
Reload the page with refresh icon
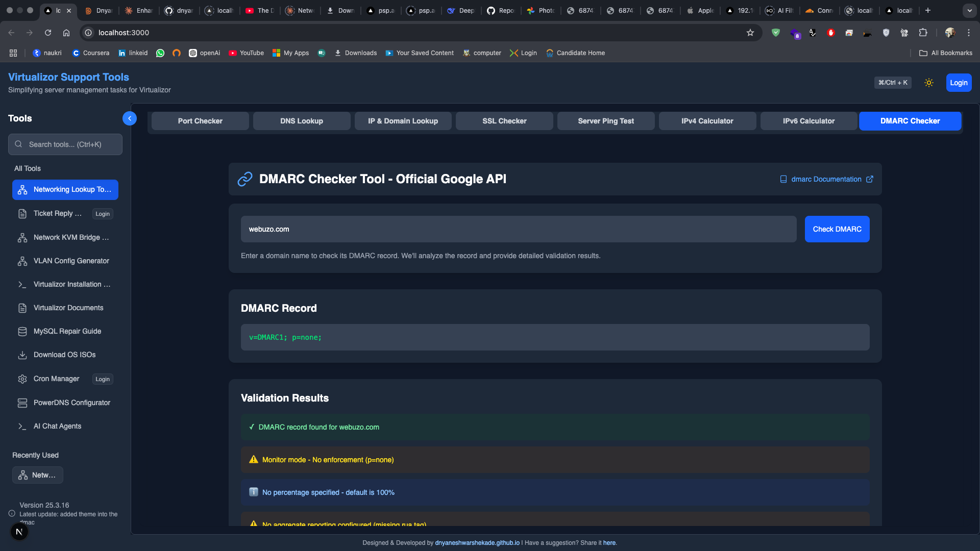48,33
